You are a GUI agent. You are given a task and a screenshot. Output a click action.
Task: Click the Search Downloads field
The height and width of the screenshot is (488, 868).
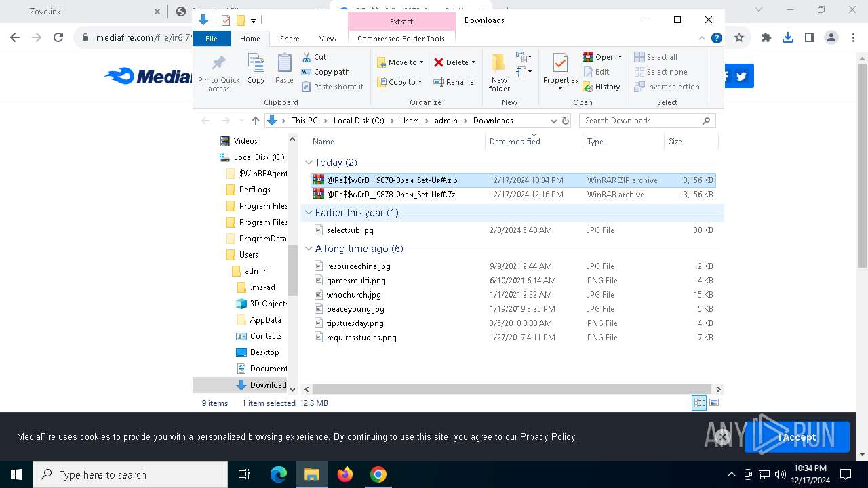point(648,121)
